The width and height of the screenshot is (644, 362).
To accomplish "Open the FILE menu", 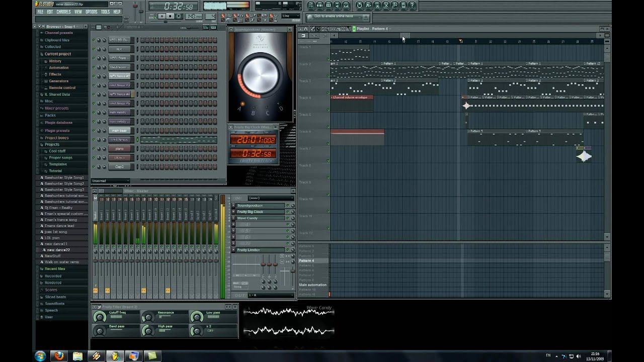I will coord(40,12).
